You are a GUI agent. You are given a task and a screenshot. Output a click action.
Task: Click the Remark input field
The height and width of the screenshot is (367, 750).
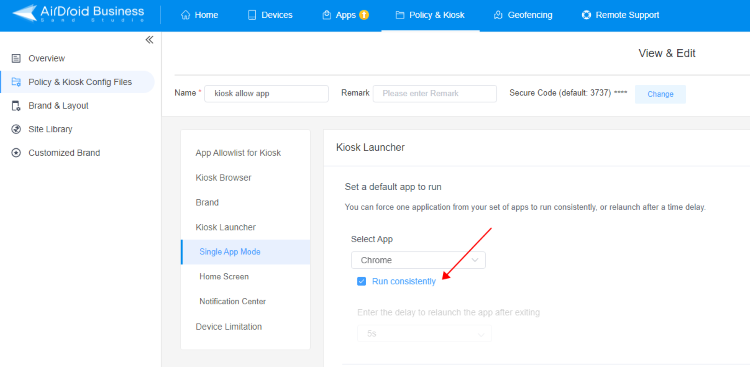(x=435, y=94)
